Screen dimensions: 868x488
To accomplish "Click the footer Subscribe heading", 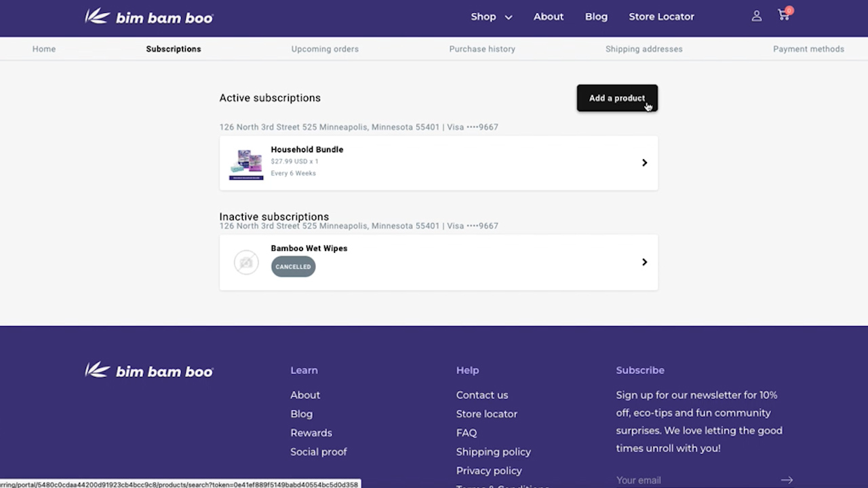I will point(640,371).
